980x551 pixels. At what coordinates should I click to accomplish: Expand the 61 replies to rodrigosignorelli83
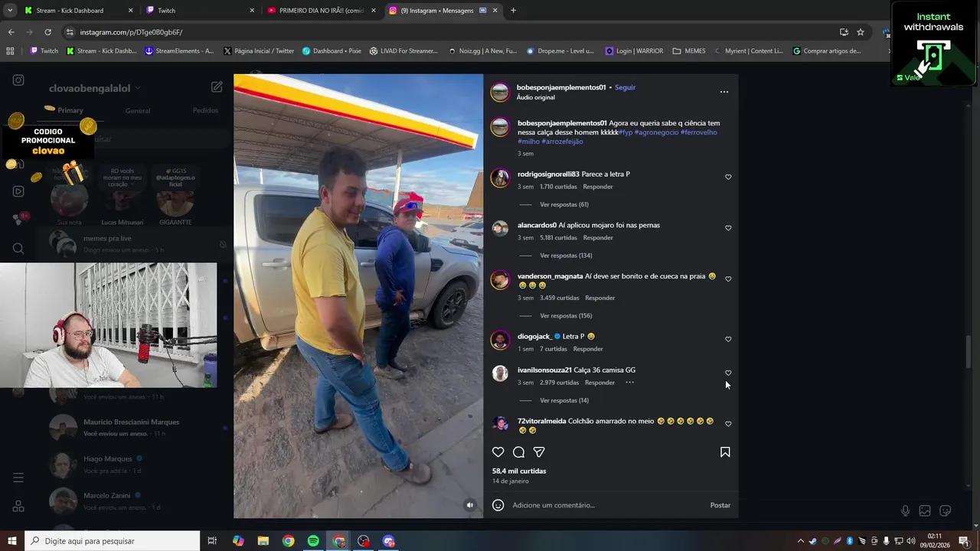(x=564, y=205)
